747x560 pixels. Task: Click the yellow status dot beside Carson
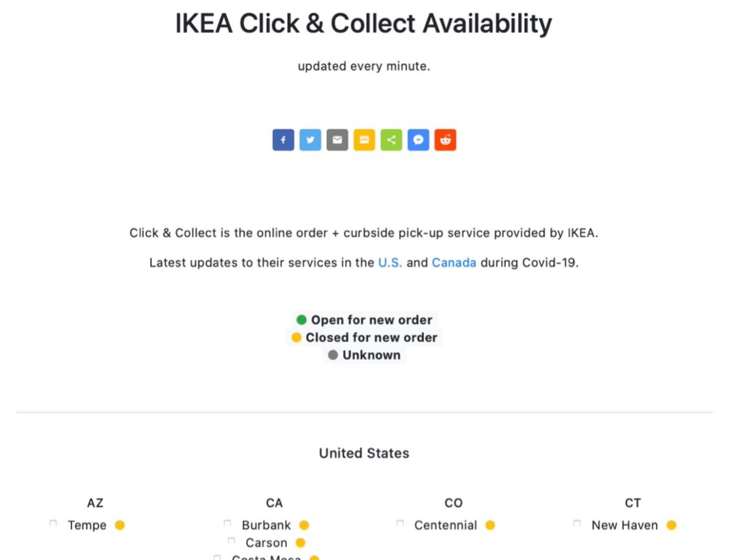coord(301,543)
